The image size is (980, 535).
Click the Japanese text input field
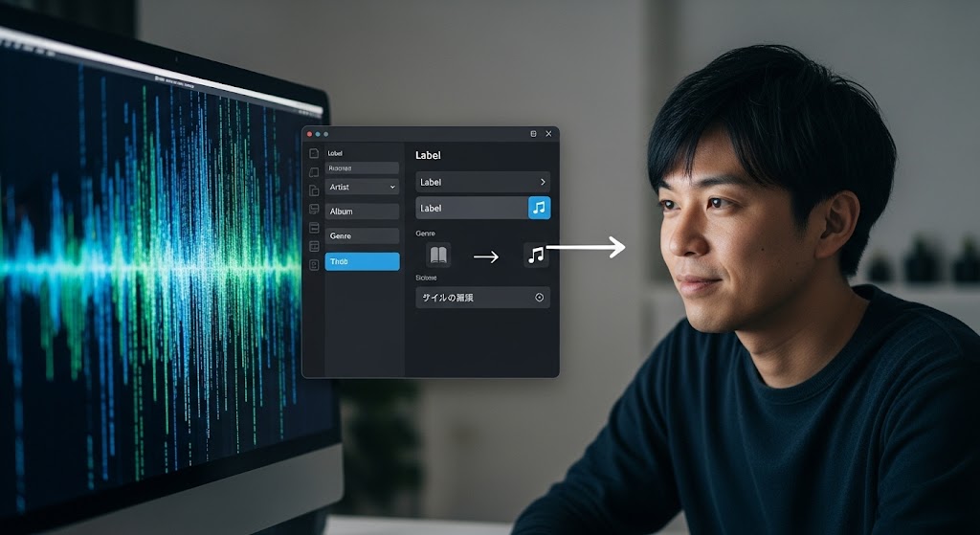[x=482, y=298]
